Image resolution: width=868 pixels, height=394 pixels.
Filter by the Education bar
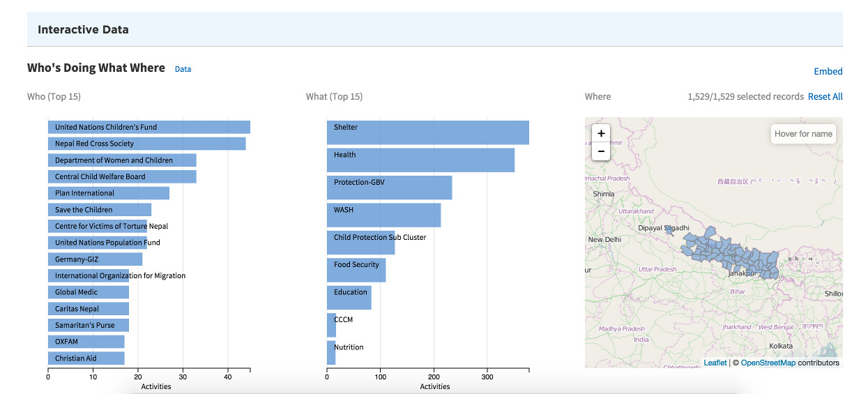click(x=349, y=297)
